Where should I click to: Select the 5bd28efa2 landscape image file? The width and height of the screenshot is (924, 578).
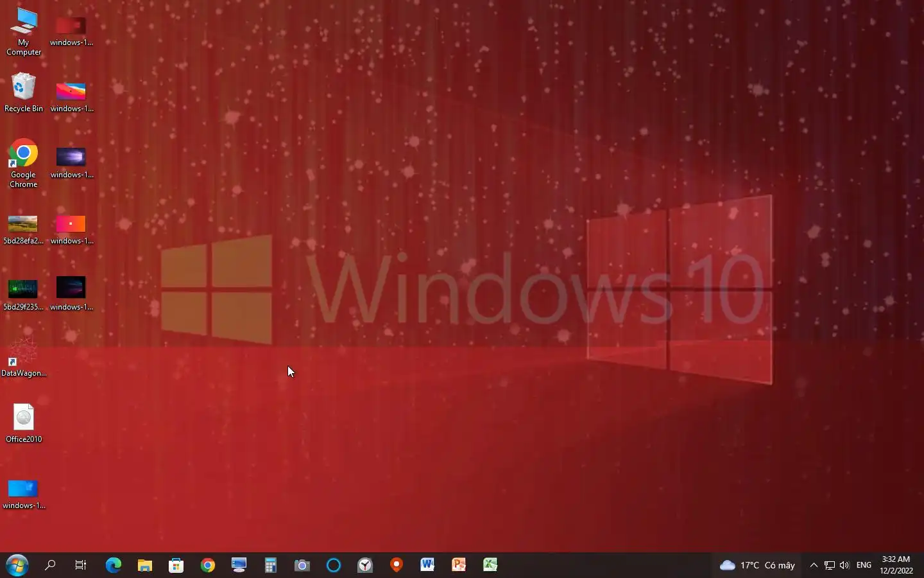[24, 230]
